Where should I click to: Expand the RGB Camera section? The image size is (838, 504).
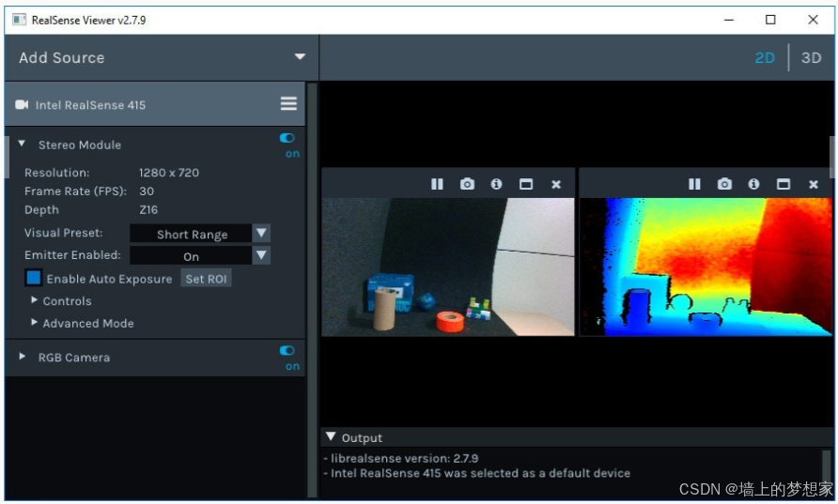22,356
